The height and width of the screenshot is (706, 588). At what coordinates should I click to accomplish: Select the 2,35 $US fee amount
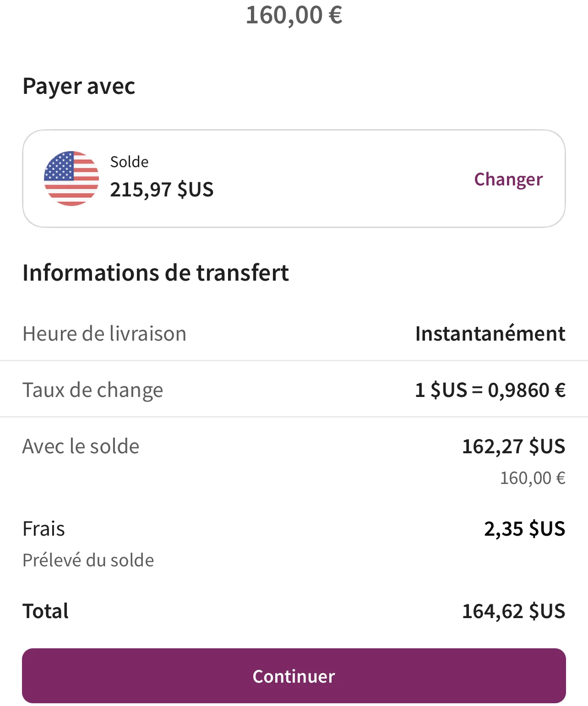(524, 529)
